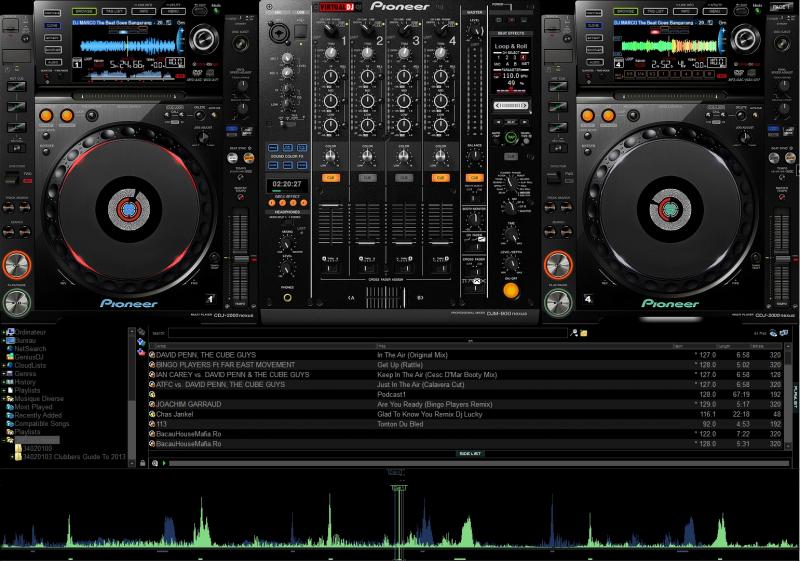The height and width of the screenshot is (561, 800).
Task: Click the green TAP button in beat effects
Action: click(x=511, y=137)
